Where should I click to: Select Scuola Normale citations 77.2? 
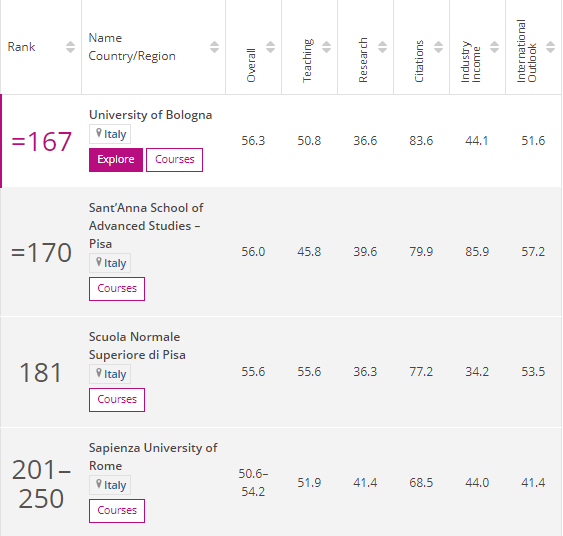(421, 372)
